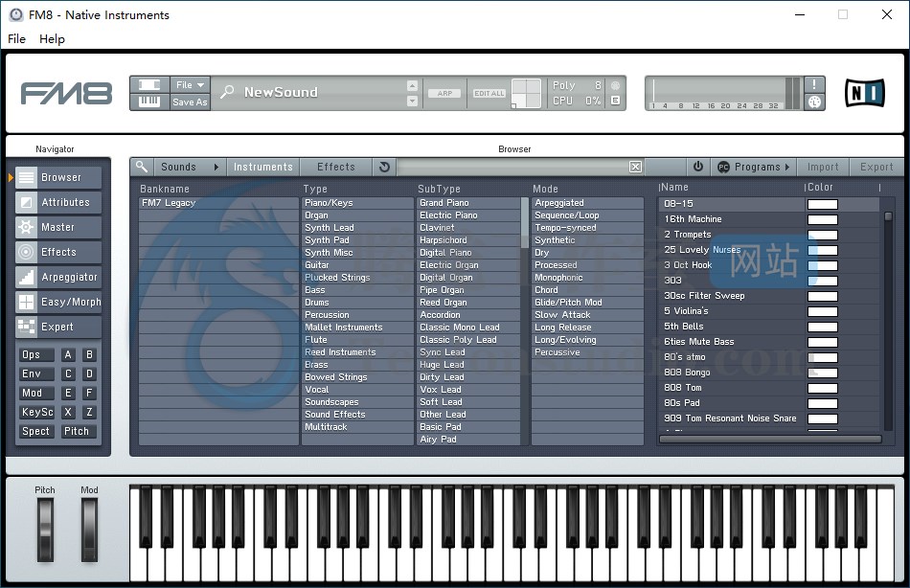Viewport: 910px width, 588px height.
Task: Select Synth Lead in the Type column
Action: (x=357, y=228)
